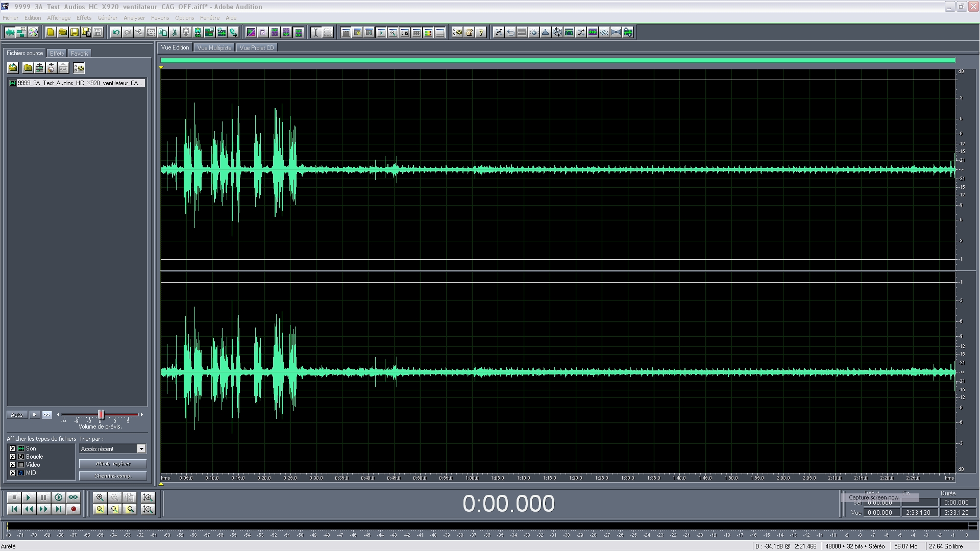Click the horizontal zoom in magnifier
The image size is (980, 551).
coord(100,497)
